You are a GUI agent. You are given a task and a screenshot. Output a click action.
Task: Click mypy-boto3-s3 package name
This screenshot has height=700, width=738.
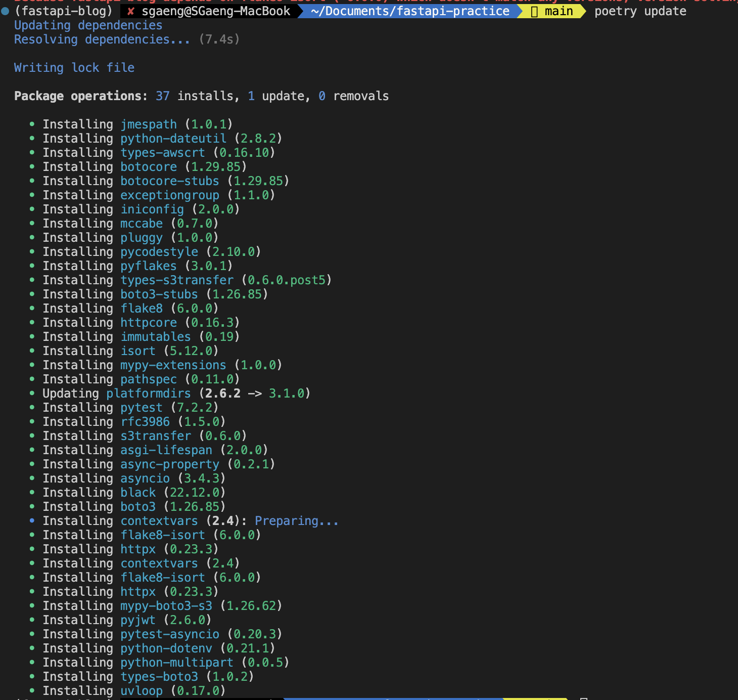click(166, 606)
